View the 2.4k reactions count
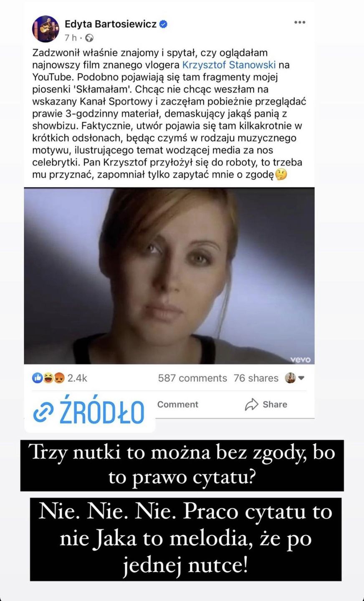364x601 pixels. pos(77,378)
